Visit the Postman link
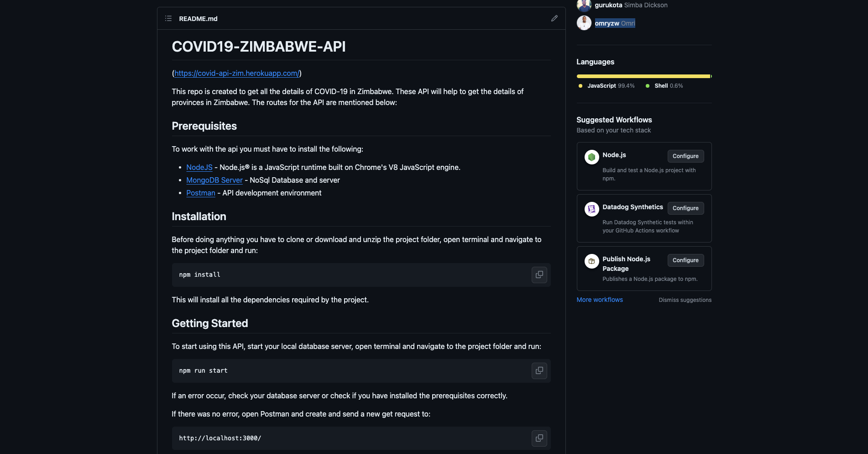The height and width of the screenshot is (454, 868). [x=201, y=193]
